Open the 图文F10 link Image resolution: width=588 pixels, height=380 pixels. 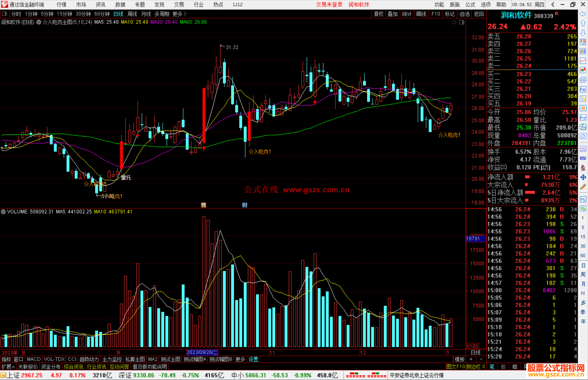456,367
